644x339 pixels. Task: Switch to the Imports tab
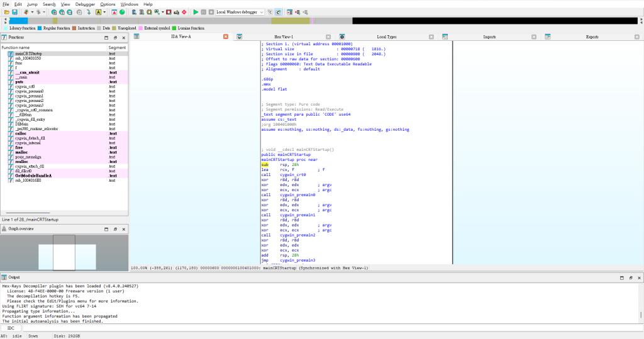(489, 37)
